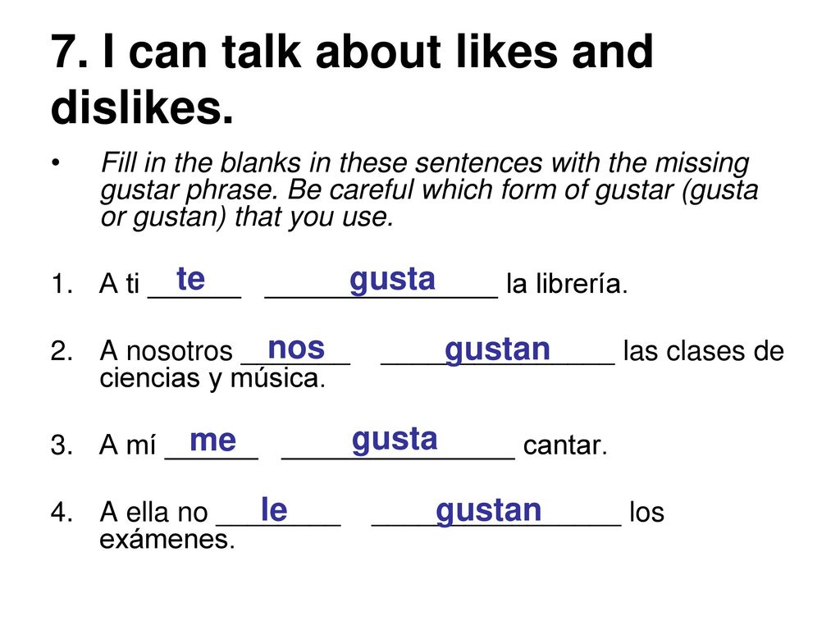The height and width of the screenshot is (630, 840).
Task: Select the answer 'gusta' before cantar
Action: pos(395,441)
